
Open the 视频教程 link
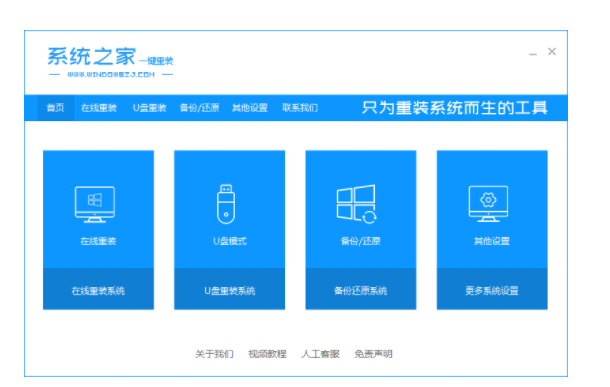[x=267, y=354]
